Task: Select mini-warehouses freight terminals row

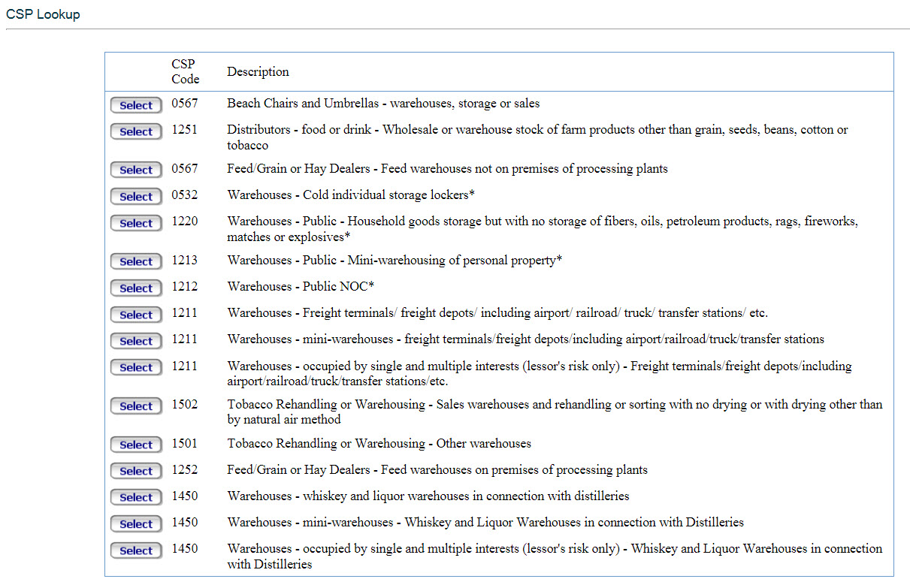Action: [136, 341]
